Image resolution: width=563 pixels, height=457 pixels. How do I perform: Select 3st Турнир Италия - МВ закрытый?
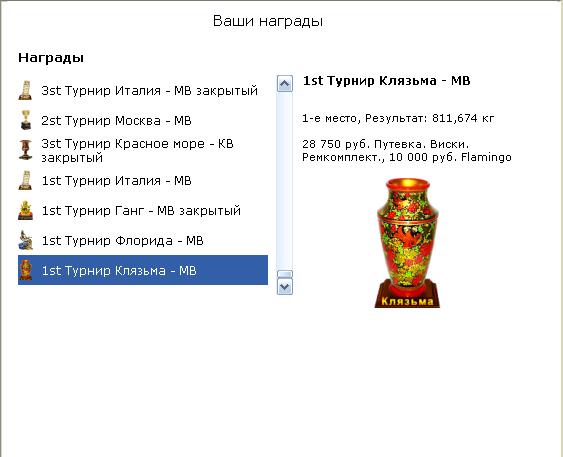(x=143, y=90)
